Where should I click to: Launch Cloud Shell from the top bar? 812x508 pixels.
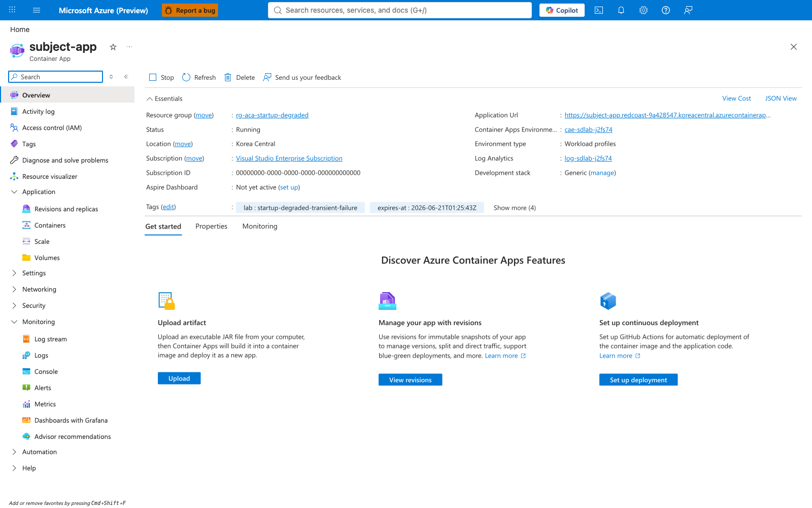point(599,10)
